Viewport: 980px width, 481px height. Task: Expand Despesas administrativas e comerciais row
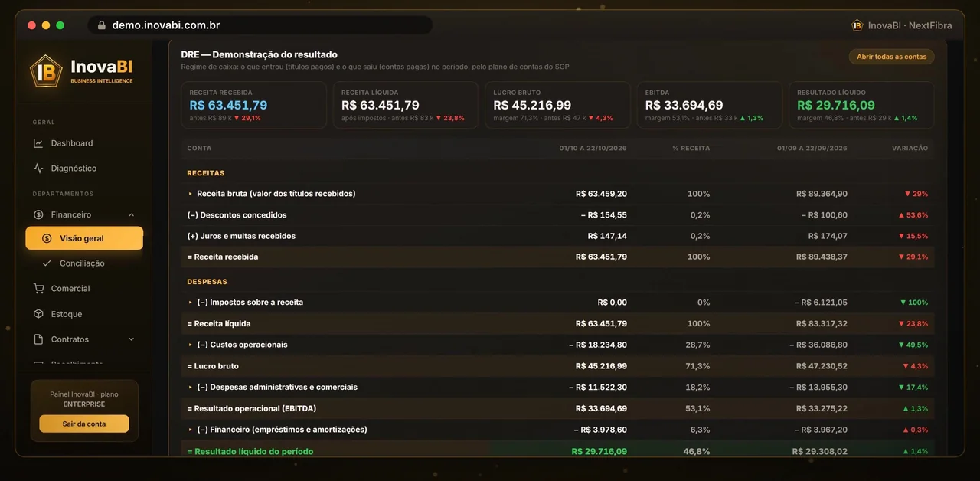click(191, 388)
